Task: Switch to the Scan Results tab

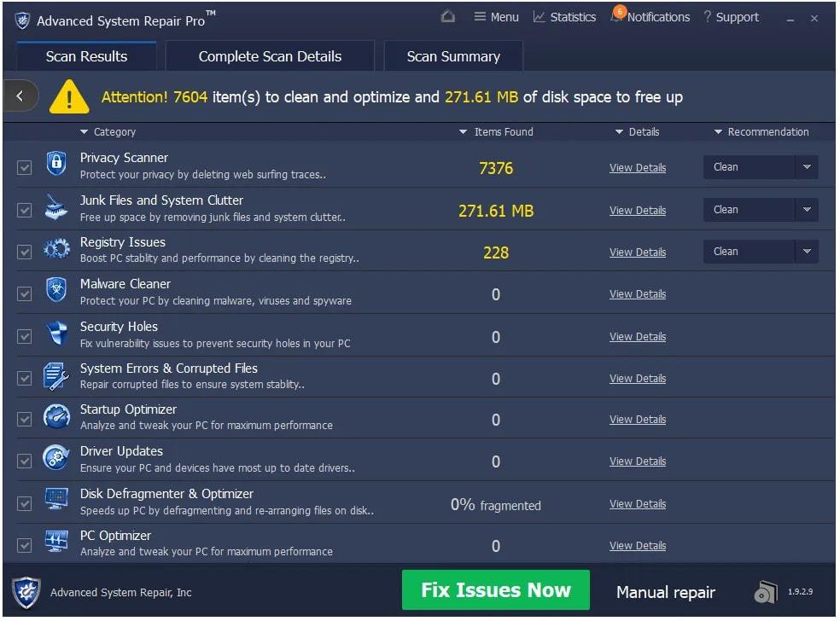Action: [x=86, y=56]
